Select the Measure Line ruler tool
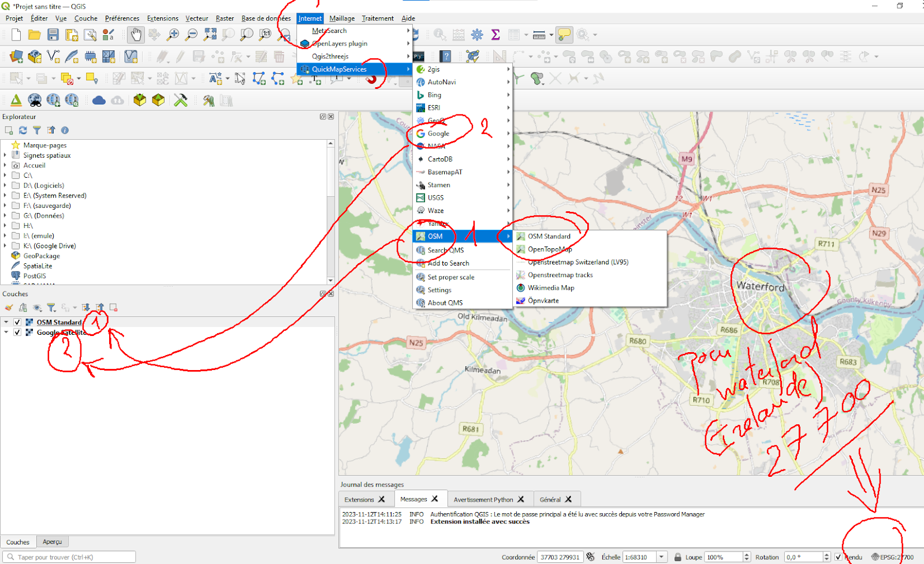Screen dimensions: 924x564 pos(539,35)
